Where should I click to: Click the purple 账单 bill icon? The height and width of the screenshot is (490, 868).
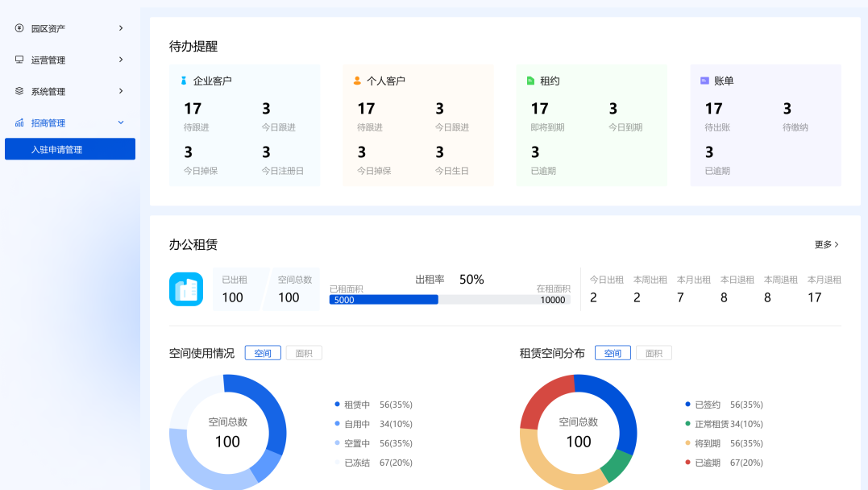[x=704, y=81]
